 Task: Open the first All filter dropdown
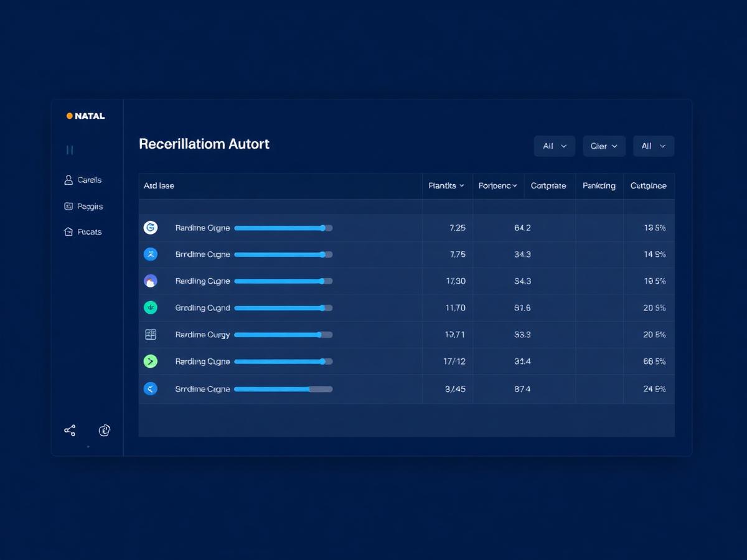tap(555, 146)
